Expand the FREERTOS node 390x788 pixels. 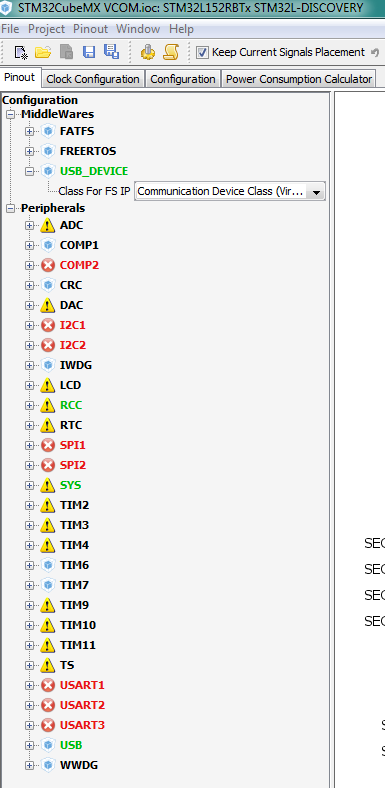30,151
